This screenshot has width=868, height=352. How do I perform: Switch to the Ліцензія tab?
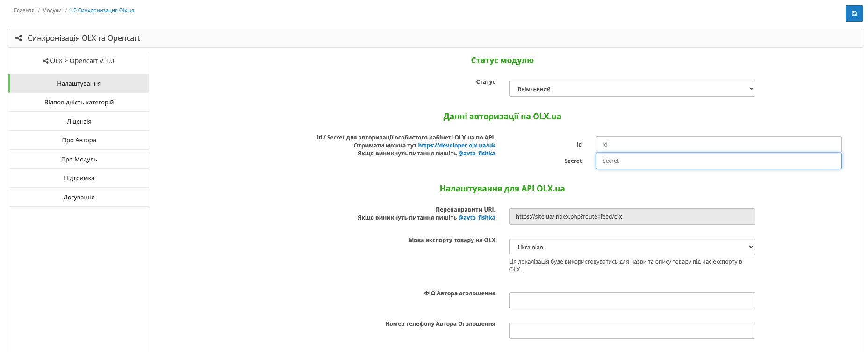pos(79,121)
